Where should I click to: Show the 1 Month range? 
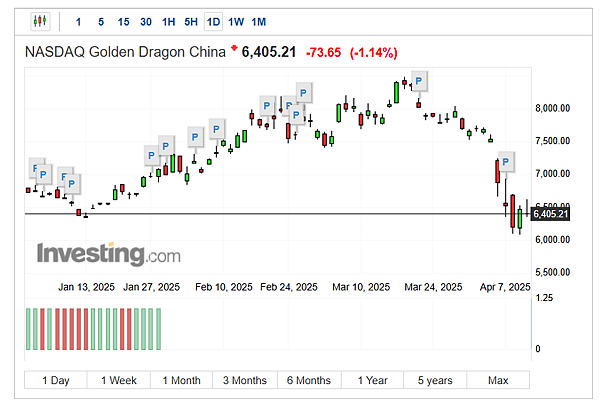181,380
